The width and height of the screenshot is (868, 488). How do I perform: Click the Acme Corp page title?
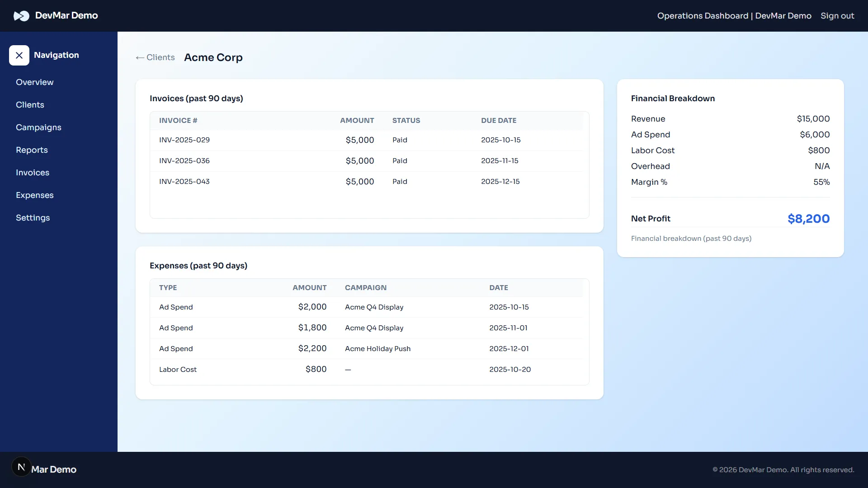[213, 57]
